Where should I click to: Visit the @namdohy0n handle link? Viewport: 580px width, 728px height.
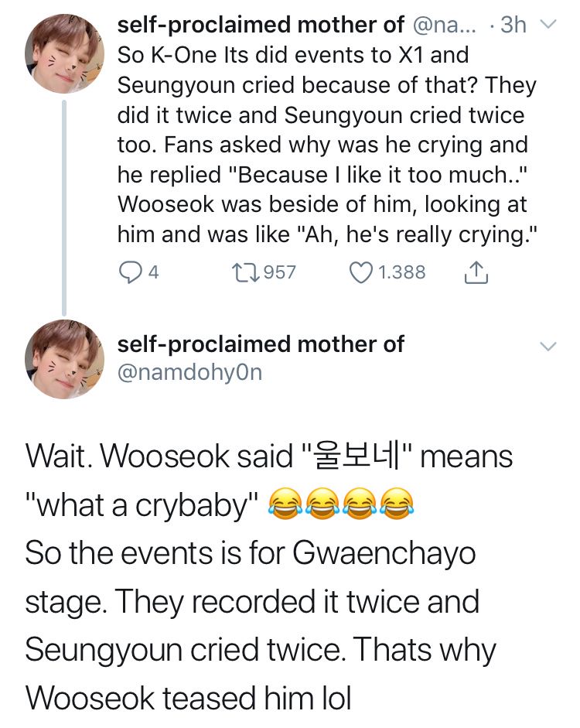pyautogui.click(x=189, y=372)
